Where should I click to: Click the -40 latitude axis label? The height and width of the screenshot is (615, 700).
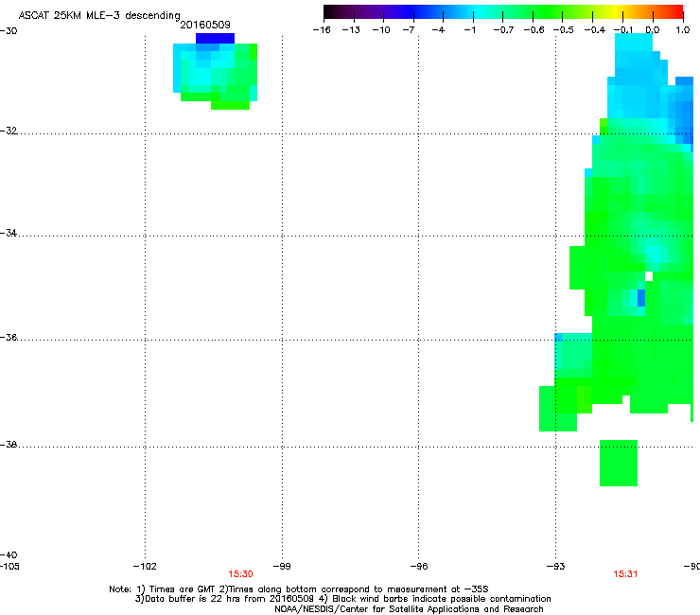(x=9, y=554)
